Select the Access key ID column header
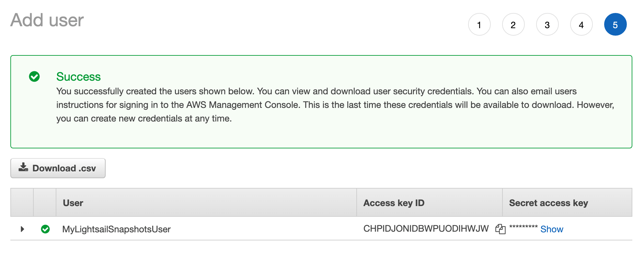644x278 pixels. tap(394, 203)
